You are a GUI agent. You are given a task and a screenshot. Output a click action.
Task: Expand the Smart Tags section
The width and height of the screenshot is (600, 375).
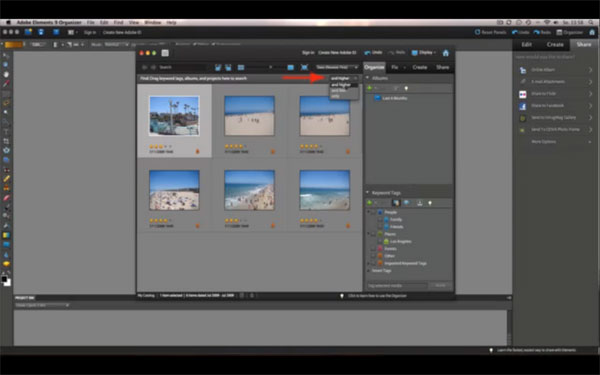coord(368,271)
